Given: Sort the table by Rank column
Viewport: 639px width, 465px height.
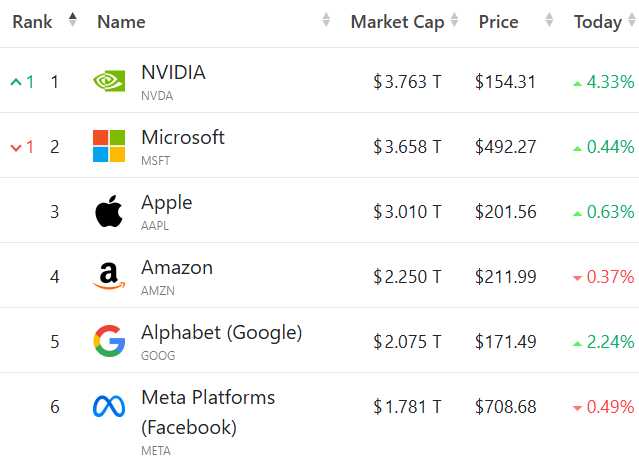Looking at the screenshot, I should coord(73,20).
